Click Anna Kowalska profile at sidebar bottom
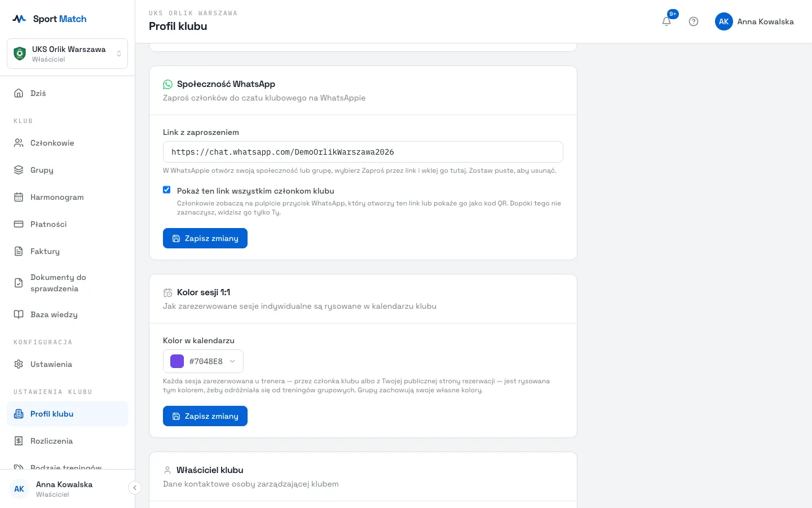This screenshot has width=812, height=508. (64, 489)
